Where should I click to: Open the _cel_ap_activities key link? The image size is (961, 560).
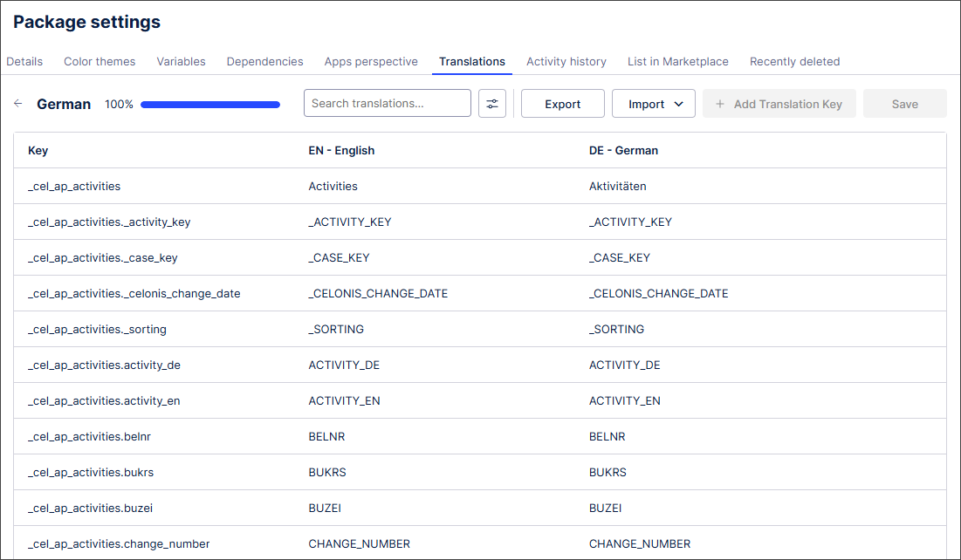coord(74,186)
